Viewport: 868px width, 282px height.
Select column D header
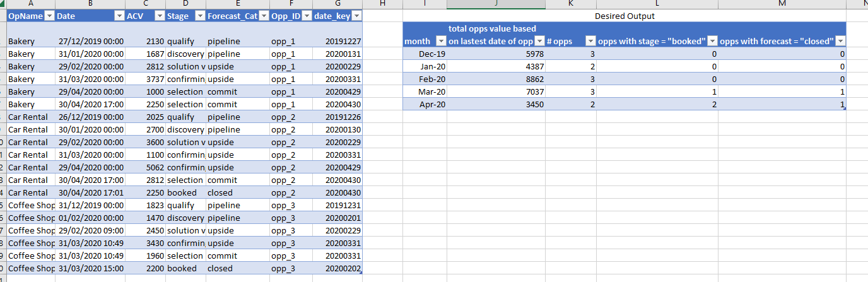coord(185,4)
